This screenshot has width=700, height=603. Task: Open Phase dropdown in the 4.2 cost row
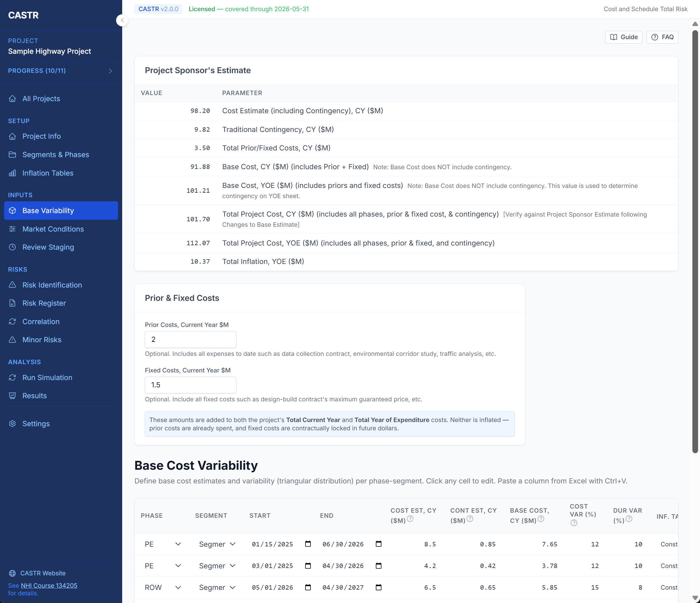click(163, 566)
